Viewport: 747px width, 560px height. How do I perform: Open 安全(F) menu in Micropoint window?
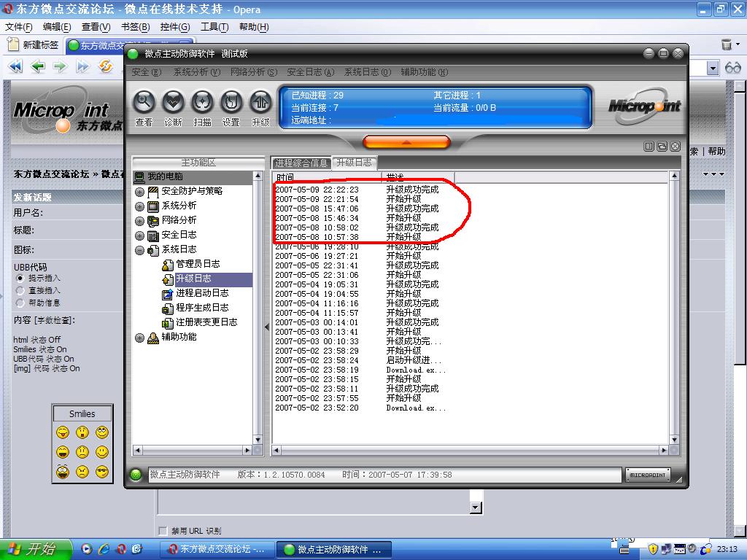pyautogui.click(x=146, y=72)
